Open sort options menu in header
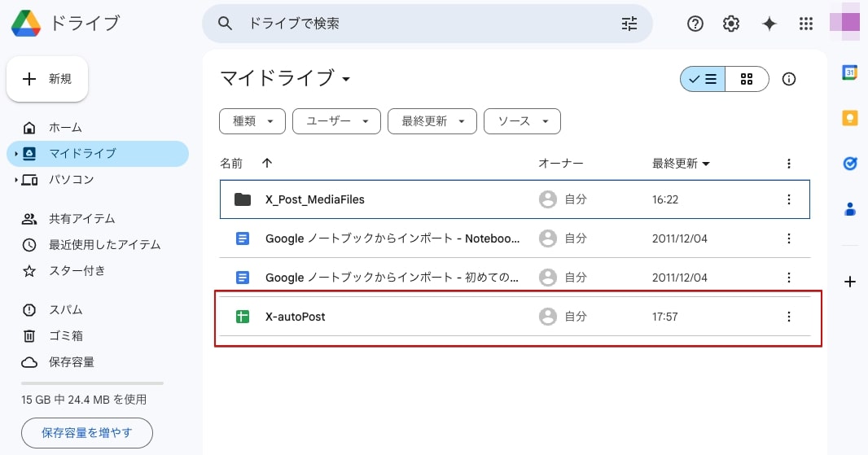 pyautogui.click(x=789, y=164)
